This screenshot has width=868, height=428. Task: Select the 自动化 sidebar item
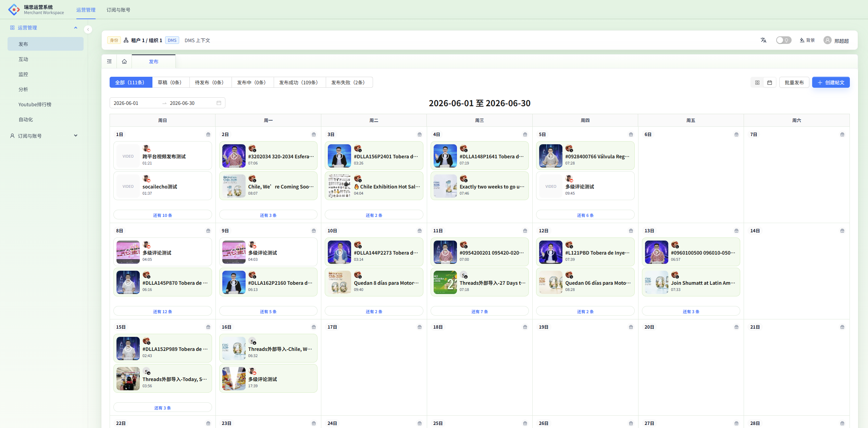tap(45, 120)
